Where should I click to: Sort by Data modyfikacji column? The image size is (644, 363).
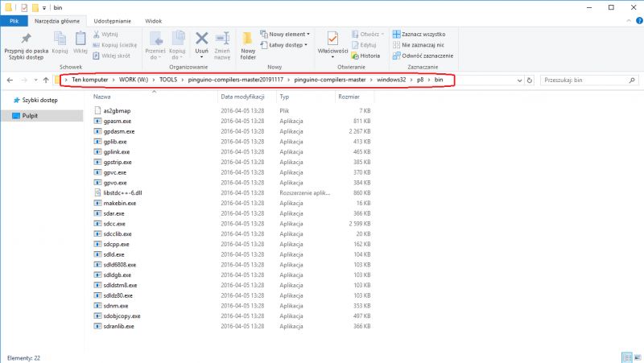tap(242, 97)
